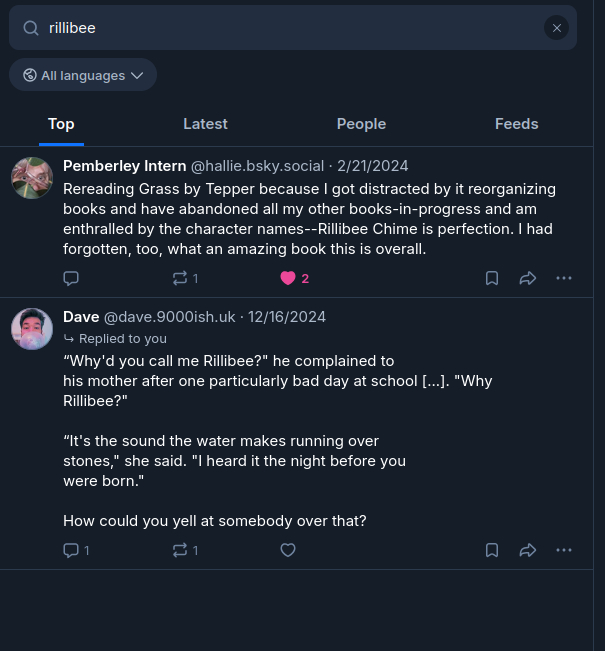Viewport: 605px width, 651px height.
Task: Open Pemberley Intern's profile avatar
Action: (32, 178)
